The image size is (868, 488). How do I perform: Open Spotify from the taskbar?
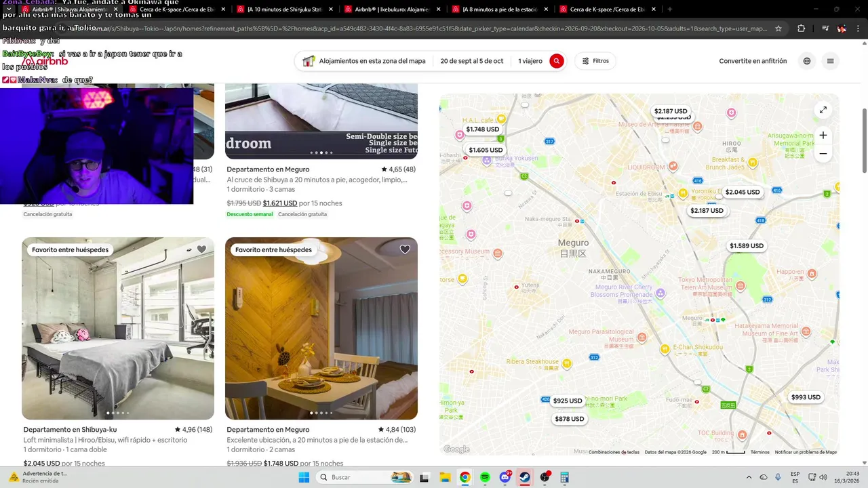(485, 477)
